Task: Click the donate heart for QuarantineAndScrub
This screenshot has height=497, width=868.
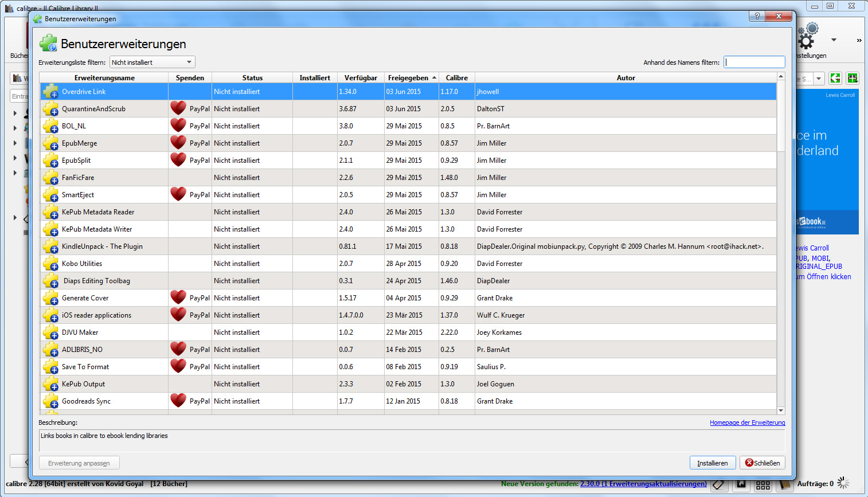Action: pyautogui.click(x=178, y=108)
